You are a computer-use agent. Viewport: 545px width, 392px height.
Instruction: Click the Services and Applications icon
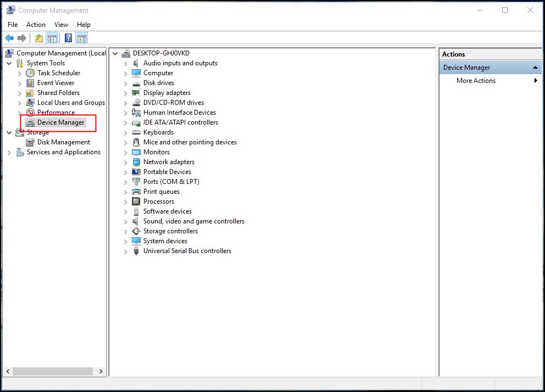(20, 152)
